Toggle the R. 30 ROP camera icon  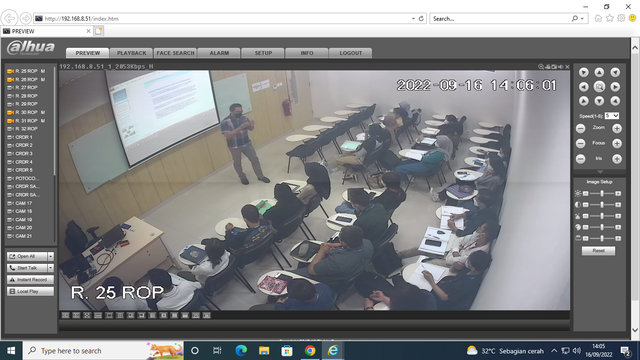pos(10,112)
